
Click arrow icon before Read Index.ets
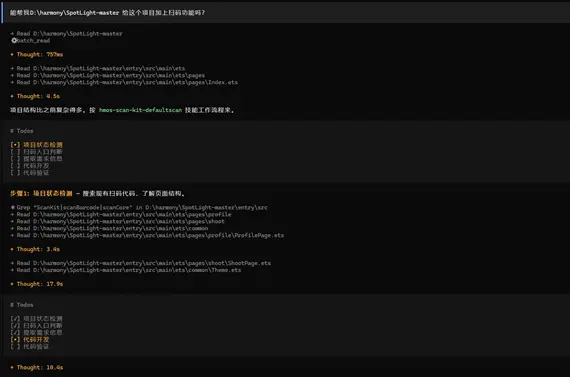pyautogui.click(x=12, y=82)
